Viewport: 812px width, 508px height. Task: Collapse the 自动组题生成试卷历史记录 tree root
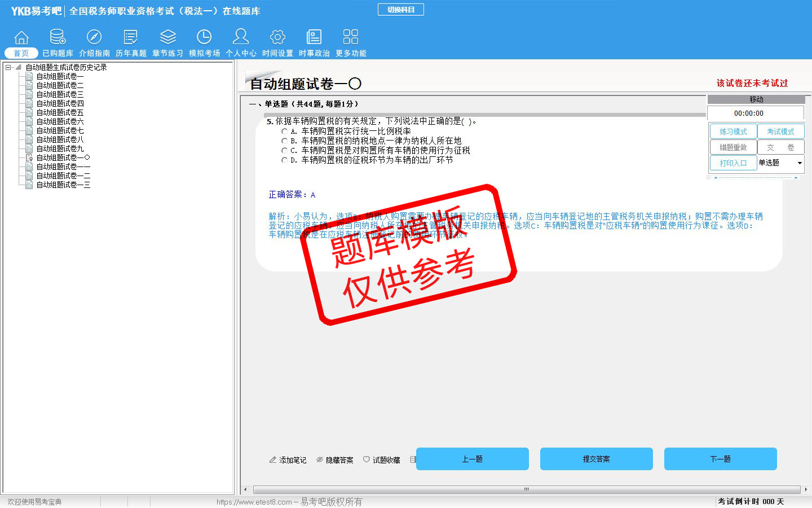[x=8, y=67]
